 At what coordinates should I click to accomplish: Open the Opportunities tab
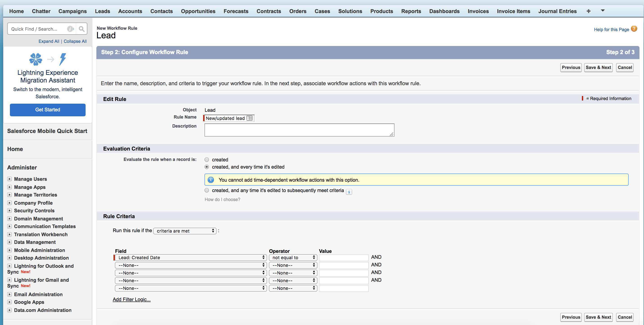(x=198, y=11)
